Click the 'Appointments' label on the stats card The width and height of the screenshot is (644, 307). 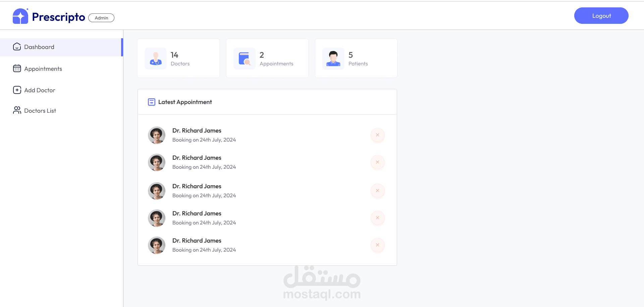point(276,64)
